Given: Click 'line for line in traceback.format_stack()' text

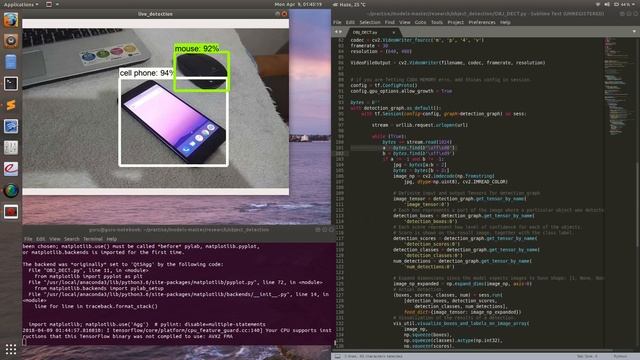Looking at the screenshot, I should pyautogui.click(x=96, y=306).
